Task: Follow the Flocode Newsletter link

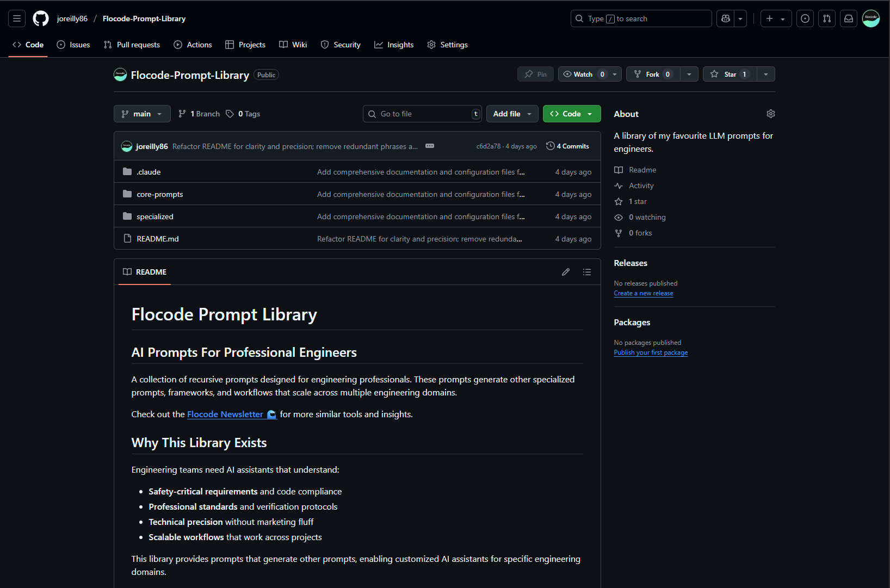Action: click(232, 414)
